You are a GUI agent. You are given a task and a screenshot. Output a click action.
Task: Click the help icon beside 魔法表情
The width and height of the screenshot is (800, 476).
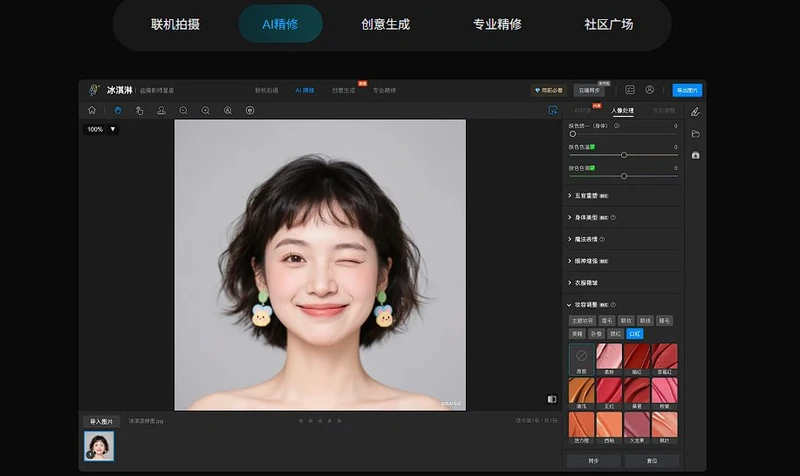(602, 239)
